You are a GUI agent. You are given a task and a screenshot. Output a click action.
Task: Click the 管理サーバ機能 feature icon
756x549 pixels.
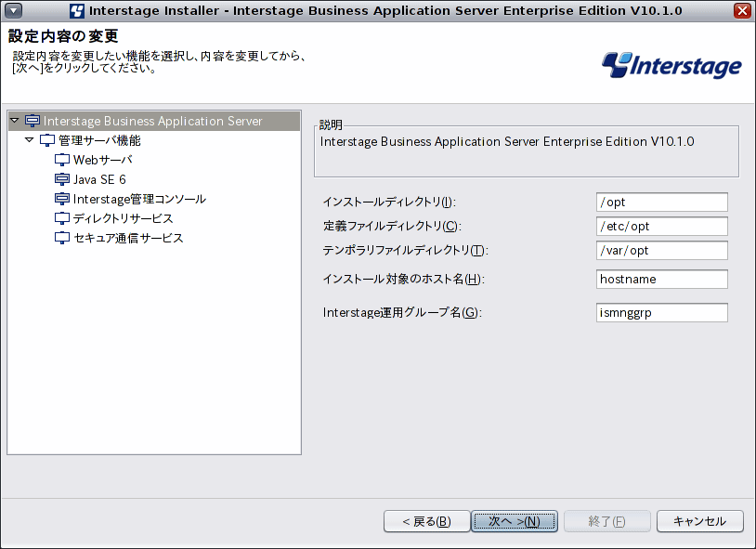46,140
